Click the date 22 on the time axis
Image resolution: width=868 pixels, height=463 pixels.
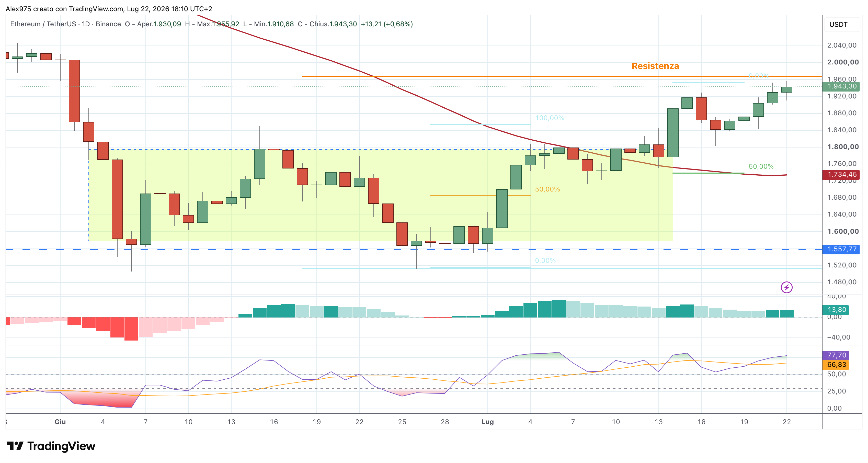point(786,422)
